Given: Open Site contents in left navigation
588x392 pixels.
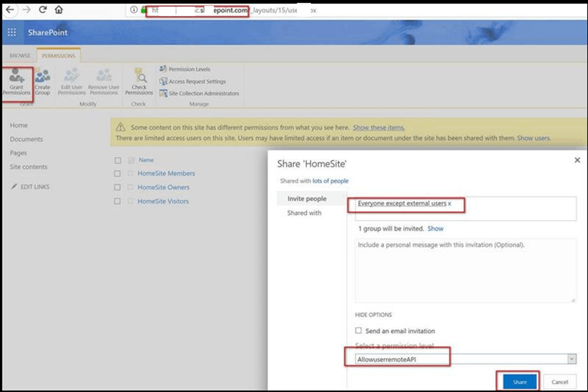Looking at the screenshot, I should pos(29,167).
